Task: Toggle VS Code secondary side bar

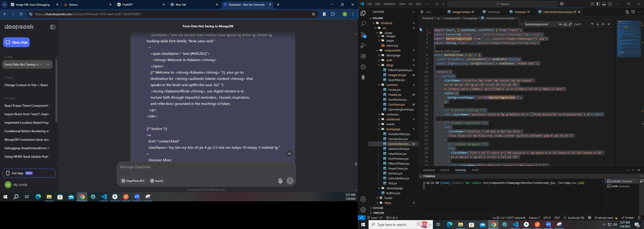Action: [610, 4]
